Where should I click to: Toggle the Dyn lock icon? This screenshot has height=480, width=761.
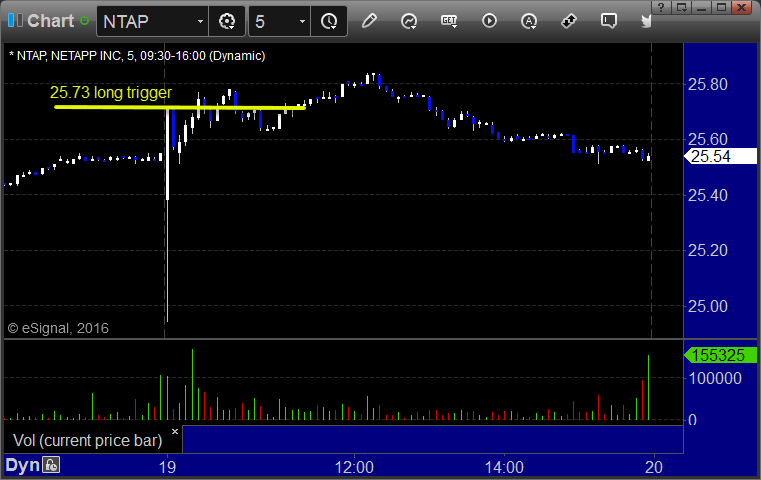[x=51, y=465]
